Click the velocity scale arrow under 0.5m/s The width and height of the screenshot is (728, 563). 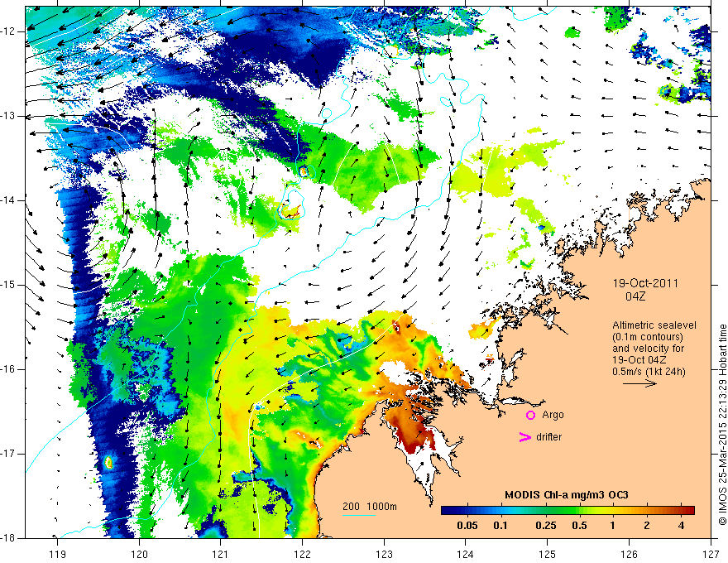(639, 383)
